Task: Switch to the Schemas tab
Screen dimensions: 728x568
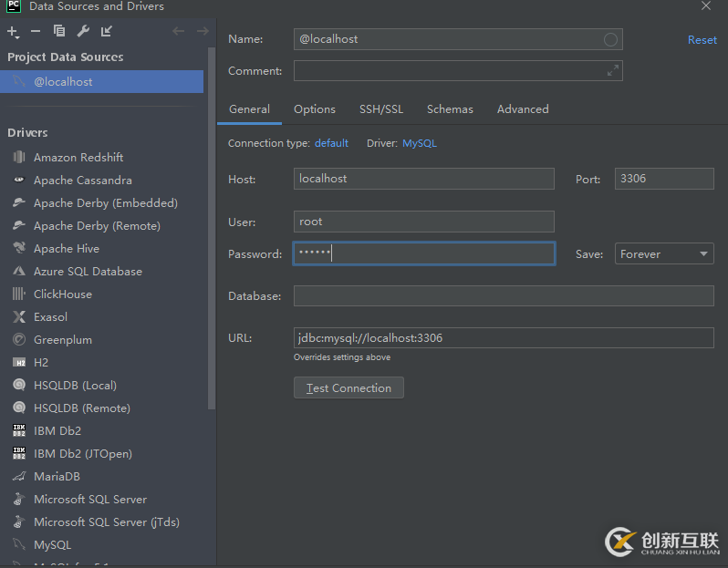Action: (450, 109)
